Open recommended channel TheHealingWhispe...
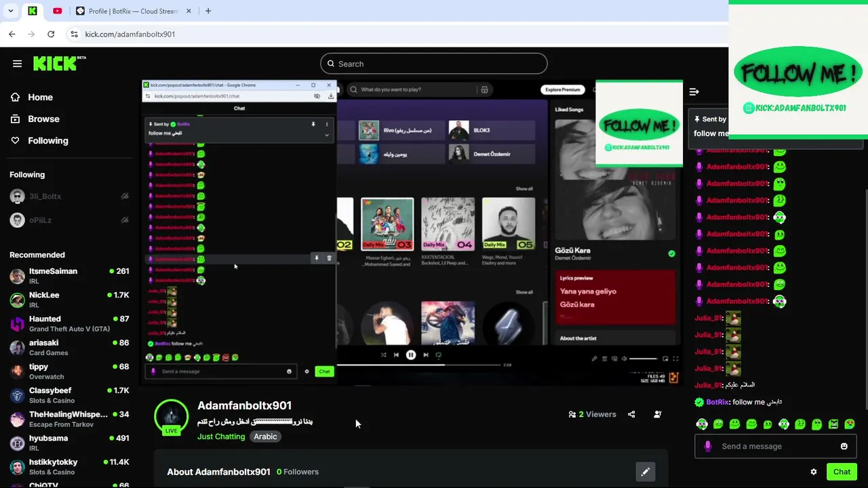868x488 pixels. 69,419
